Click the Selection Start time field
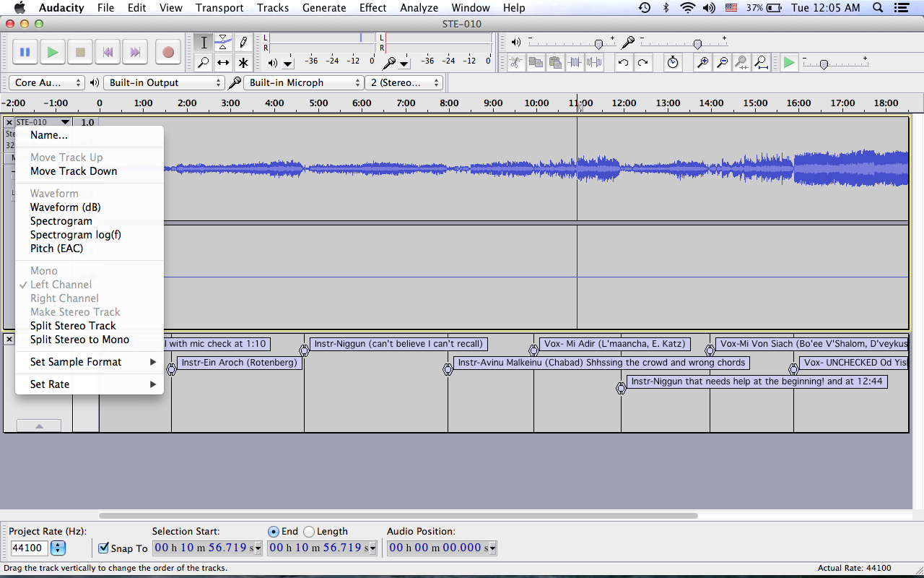 (208, 548)
